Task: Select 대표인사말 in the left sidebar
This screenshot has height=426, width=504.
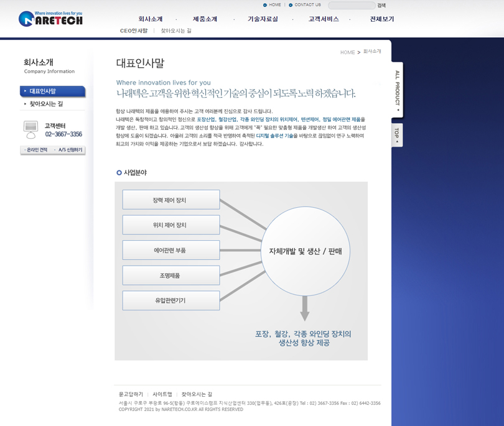Action: click(52, 91)
